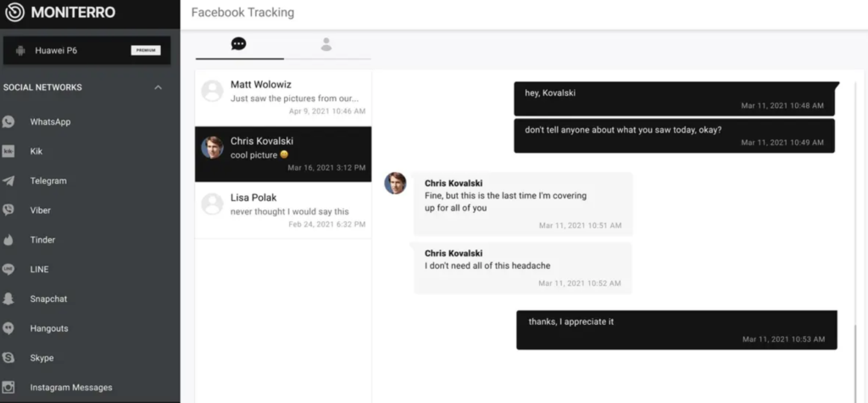Viewport: 868px width, 403px height.
Task: Click Matt Wolowiz's placeholder avatar
Action: tap(212, 91)
